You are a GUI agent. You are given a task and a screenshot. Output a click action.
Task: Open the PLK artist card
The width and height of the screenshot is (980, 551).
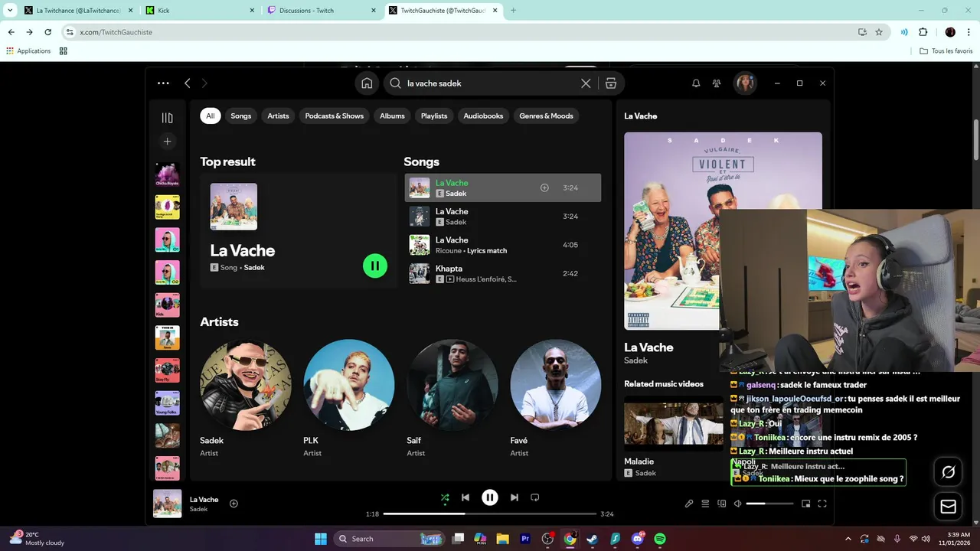(x=348, y=398)
